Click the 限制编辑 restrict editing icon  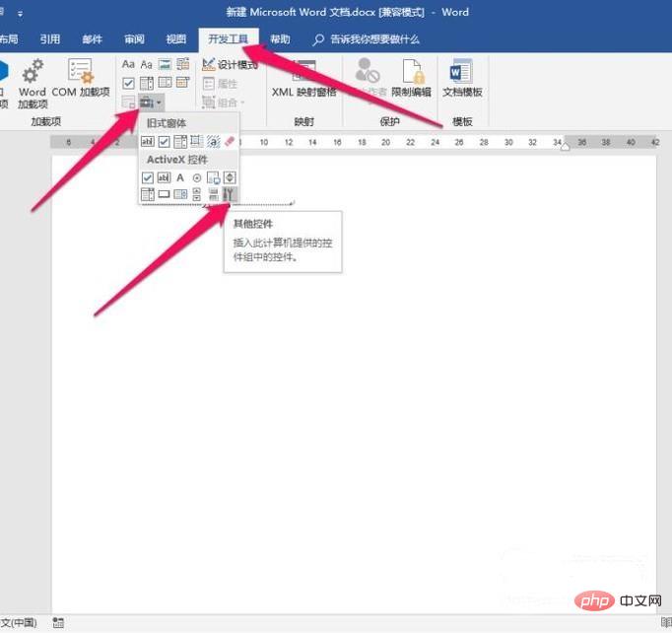[x=411, y=77]
